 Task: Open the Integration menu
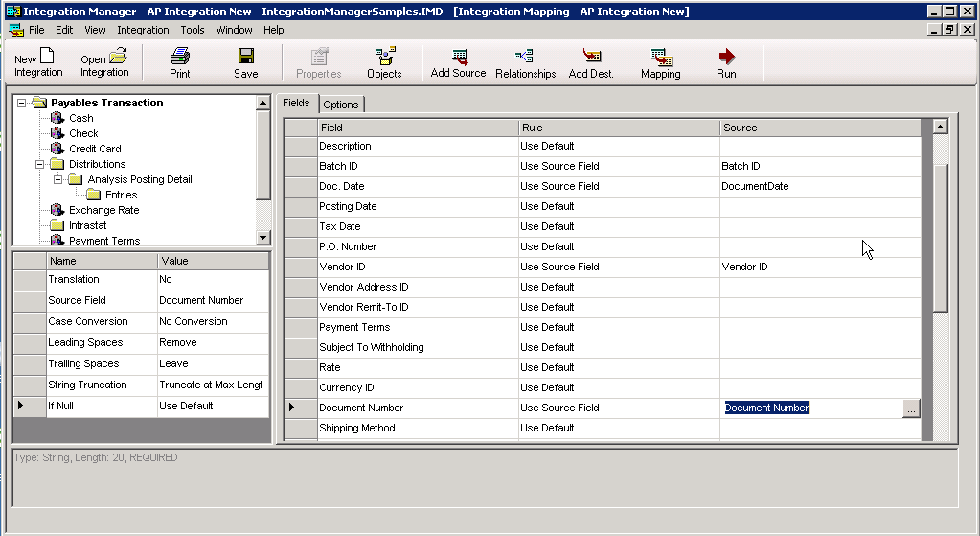point(143,30)
